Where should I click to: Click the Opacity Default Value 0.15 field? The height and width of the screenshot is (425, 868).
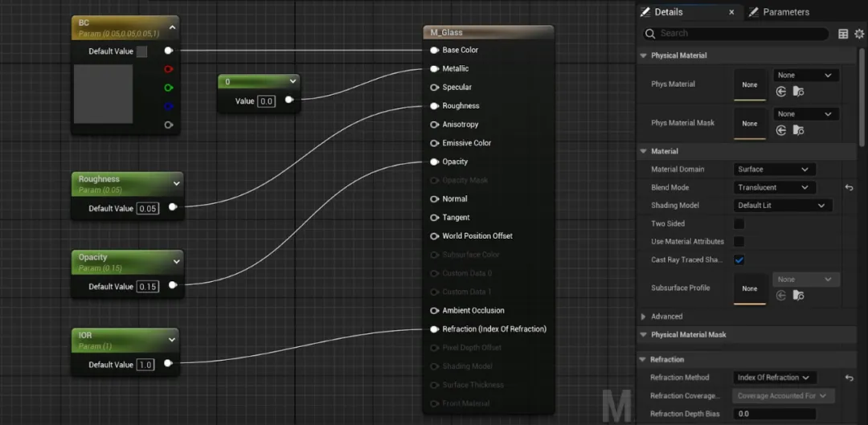pyautogui.click(x=148, y=287)
